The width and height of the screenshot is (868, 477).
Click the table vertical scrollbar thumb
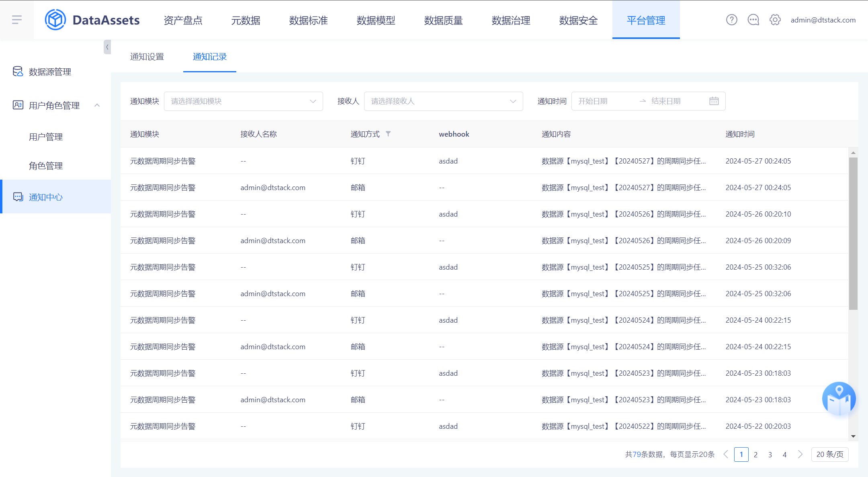(x=853, y=233)
